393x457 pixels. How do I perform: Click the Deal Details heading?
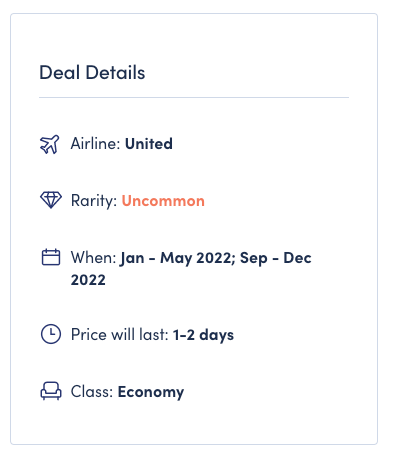[x=92, y=73]
